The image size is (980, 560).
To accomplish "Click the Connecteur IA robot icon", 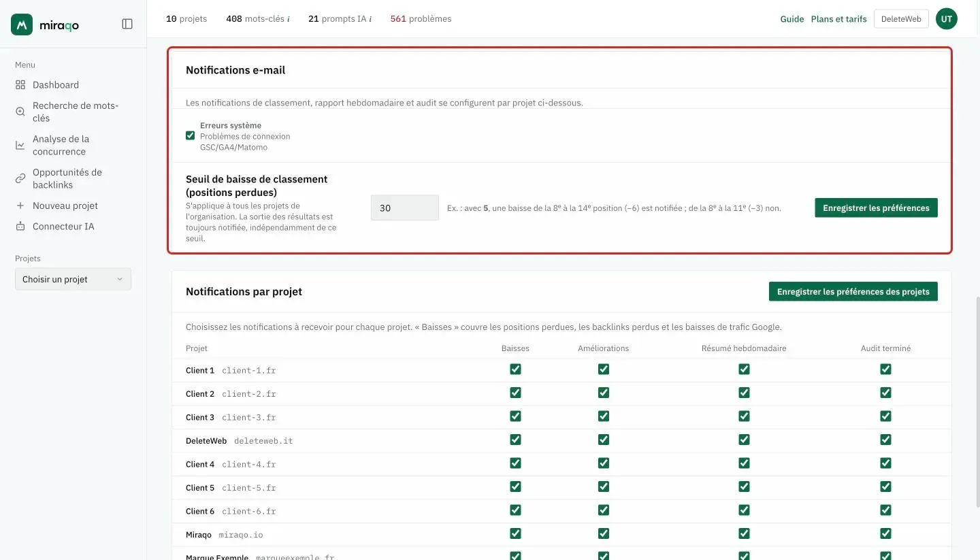I will pos(20,226).
